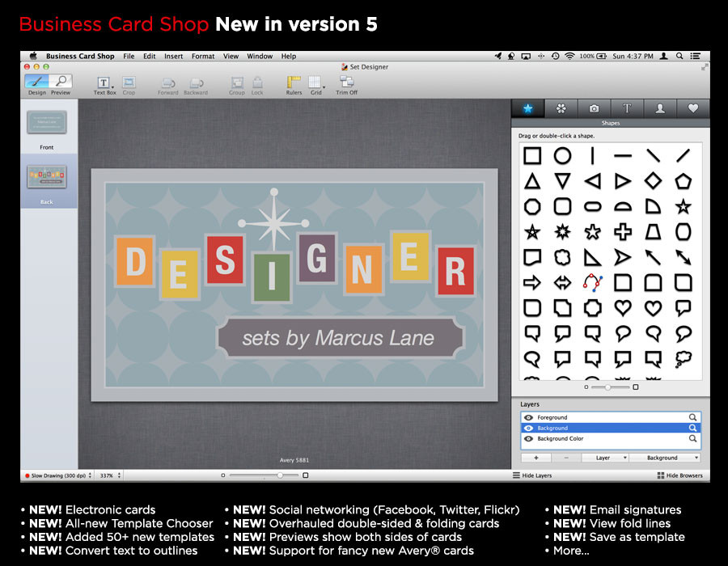Open the photos camera tab
The image size is (728, 566).
[x=594, y=108]
